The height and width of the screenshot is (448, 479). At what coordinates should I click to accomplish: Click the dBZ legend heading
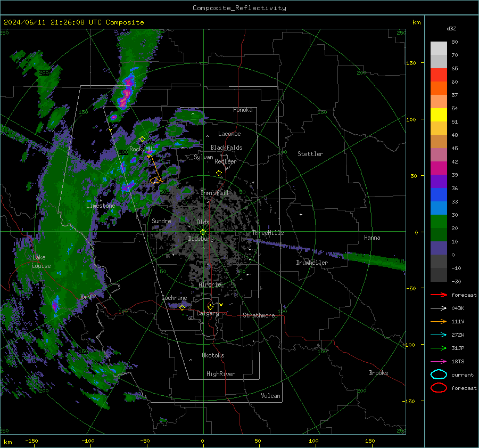click(451, 28)
